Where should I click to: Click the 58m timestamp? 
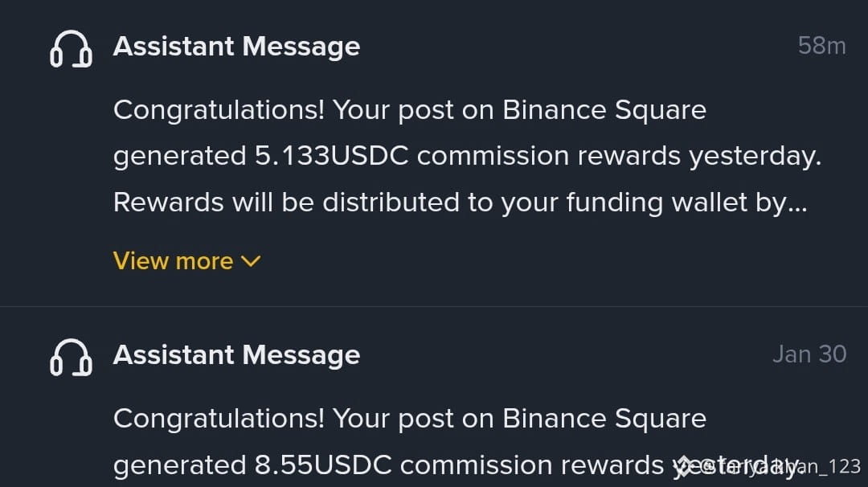click(821, 47)
